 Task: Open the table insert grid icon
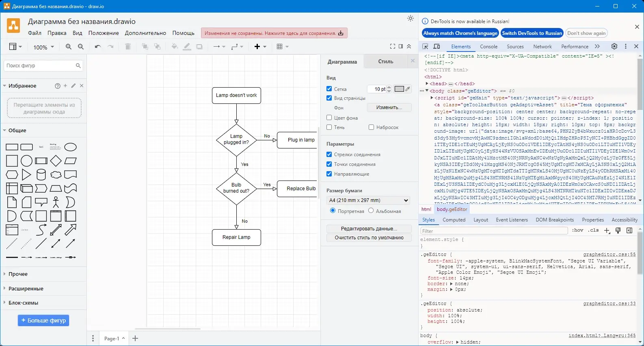[x=282, y=47]
